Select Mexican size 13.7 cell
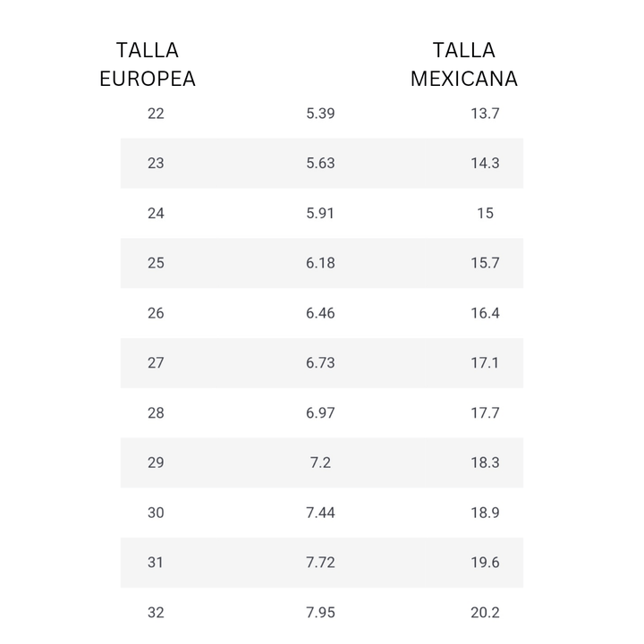Image resolution: width=644 pixels, height=644 pixels. click(485, 114)
